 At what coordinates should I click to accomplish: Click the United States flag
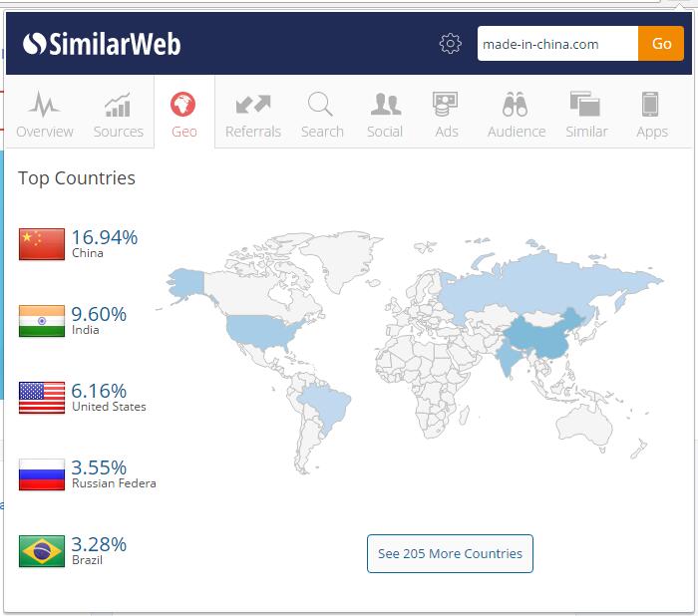42,398
